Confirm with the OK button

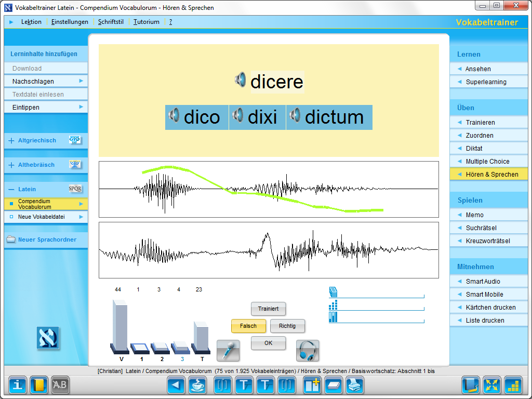(269, 343)
